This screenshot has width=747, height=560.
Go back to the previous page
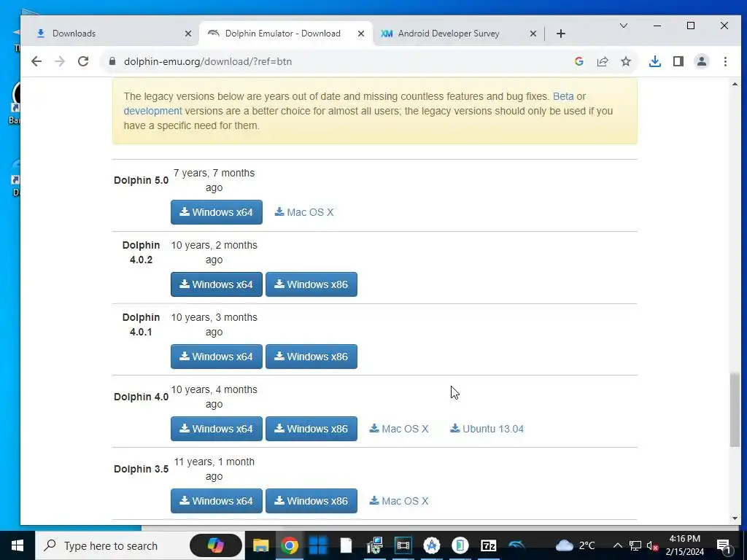pyautogui.click(x=36, y=61)
